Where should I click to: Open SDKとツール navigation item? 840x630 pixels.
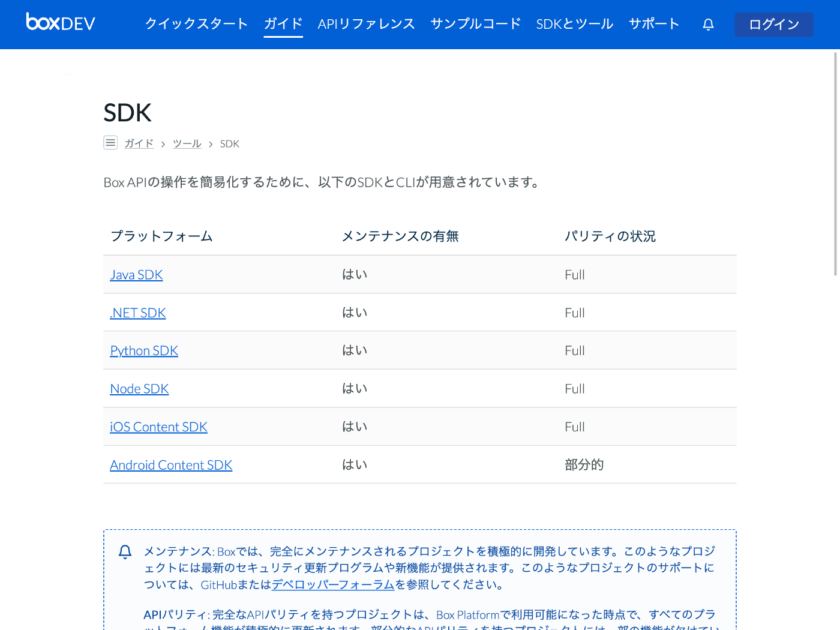point(574,24)
